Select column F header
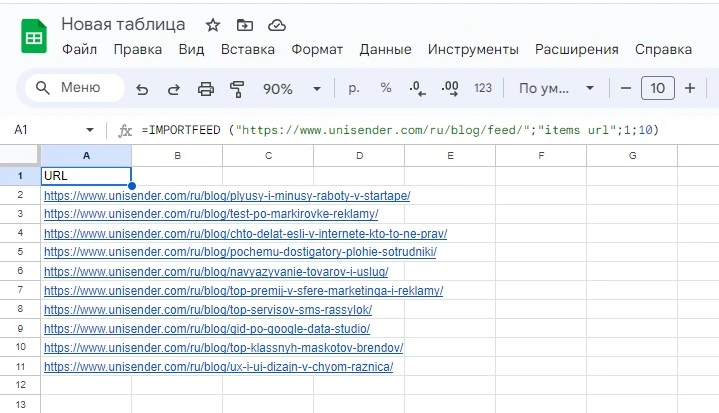 click(x=541, y=156)
